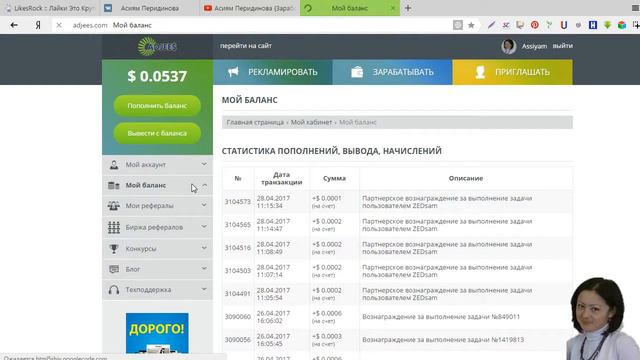The image size is (640, 360).
Task: Expand Блог chevron
Action: pyautogui.click(x=204, y=269)
